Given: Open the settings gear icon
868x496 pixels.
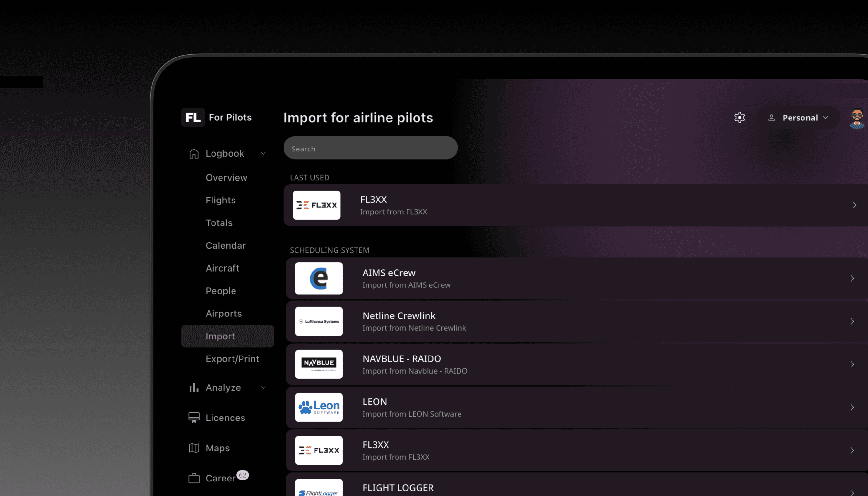Looking at the screenshot, I should [739, 117].
